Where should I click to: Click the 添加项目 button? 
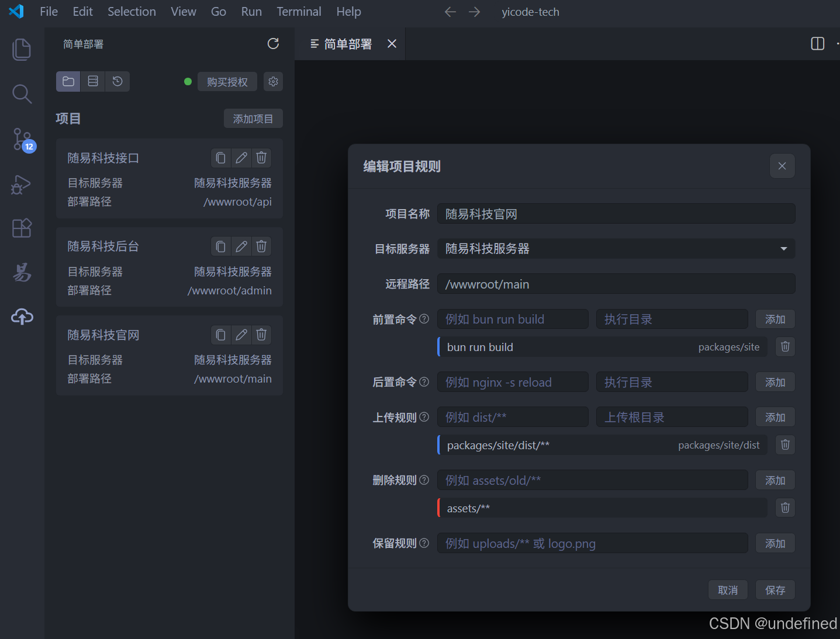(x=253, y=119)
